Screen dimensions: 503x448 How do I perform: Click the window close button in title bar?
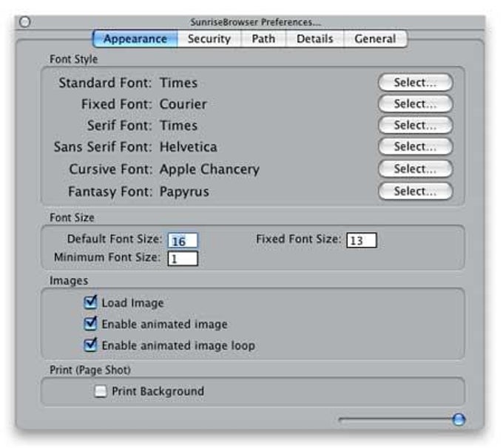point(24,22)
